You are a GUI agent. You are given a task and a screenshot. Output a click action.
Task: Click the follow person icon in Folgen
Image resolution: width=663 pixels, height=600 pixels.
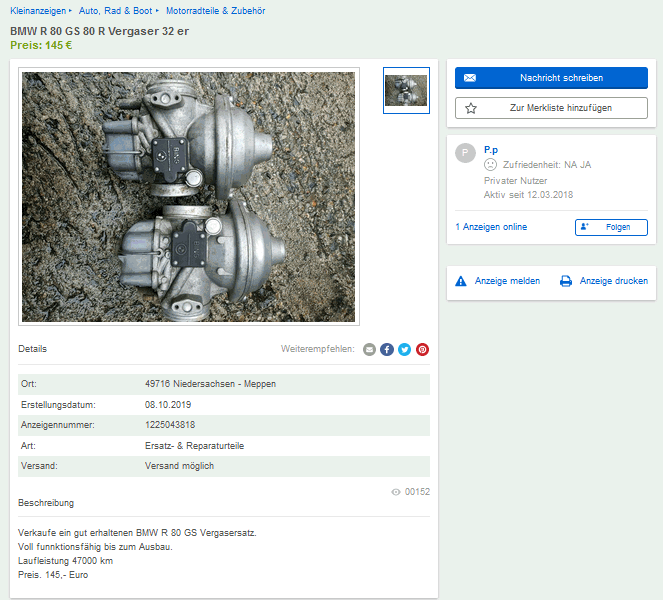point(585,227)
